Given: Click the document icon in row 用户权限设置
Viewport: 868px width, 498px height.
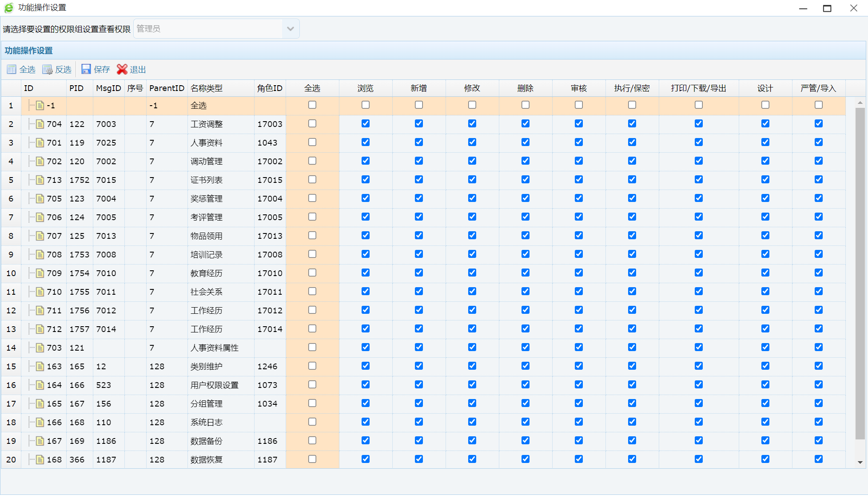Looking at the screenshot, I should pos(40,385).
